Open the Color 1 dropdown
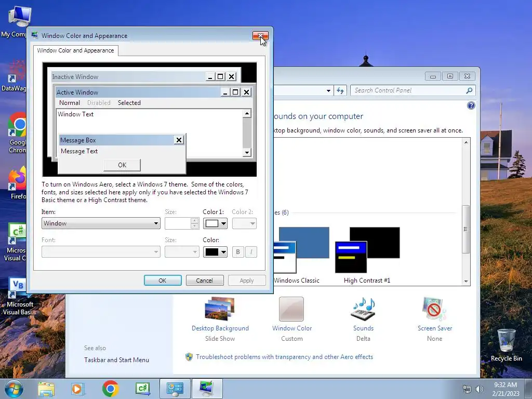Image resolution: width=532 pixels, height=399 pixels. click(x=215, y=223)
